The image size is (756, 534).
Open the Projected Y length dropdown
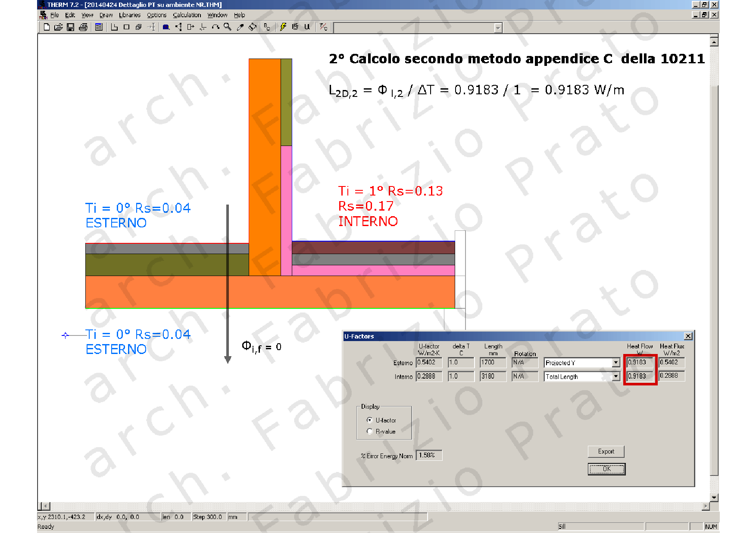616,363
